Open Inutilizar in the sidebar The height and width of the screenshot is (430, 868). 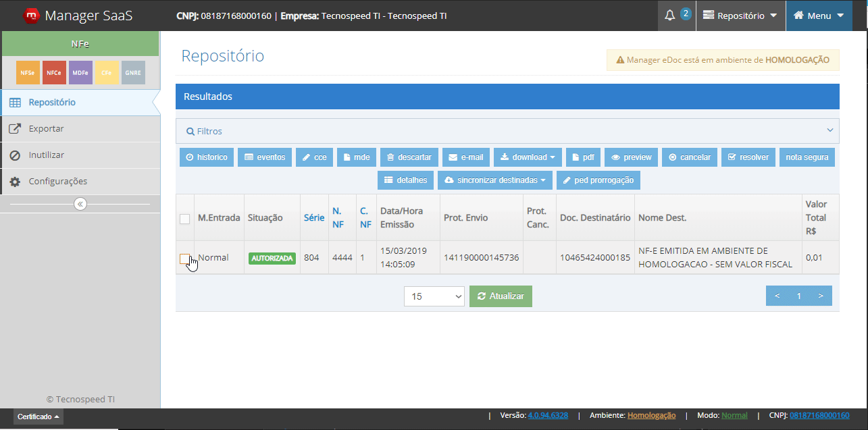[80, 155]
